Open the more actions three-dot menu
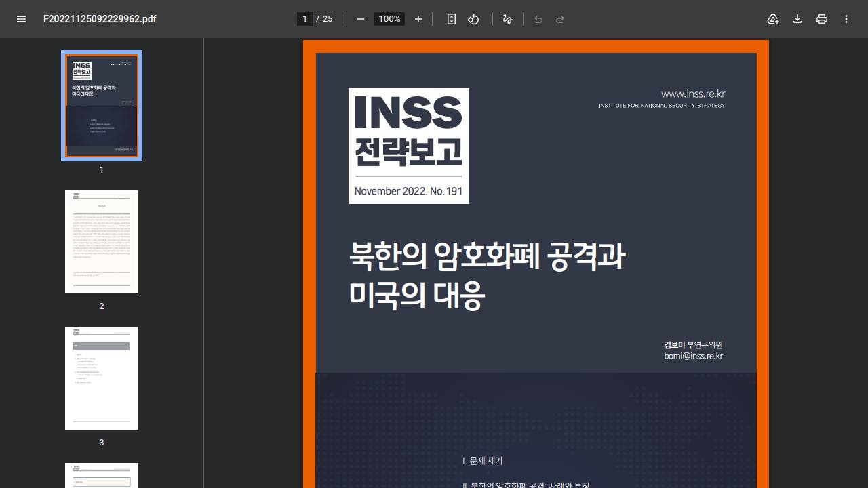Screen dimensions: 868x488 coord(846,19)
